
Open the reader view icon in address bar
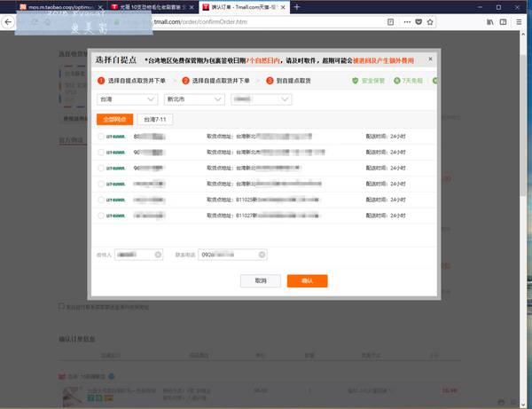(390, 22)
